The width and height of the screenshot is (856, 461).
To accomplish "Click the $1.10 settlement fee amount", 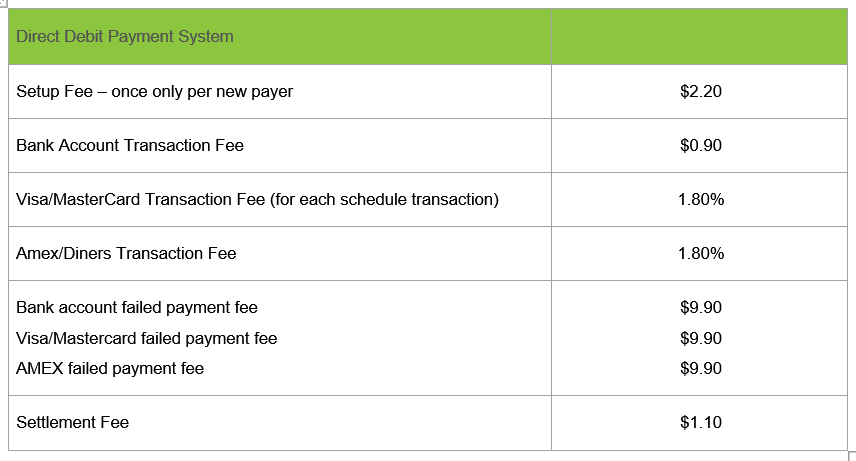I will tap(700, 422).
